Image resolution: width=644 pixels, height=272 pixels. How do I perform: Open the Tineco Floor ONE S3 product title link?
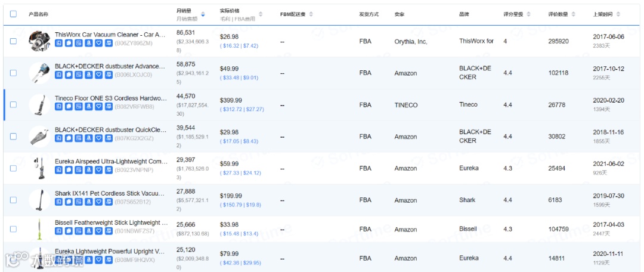pos(110,98)
